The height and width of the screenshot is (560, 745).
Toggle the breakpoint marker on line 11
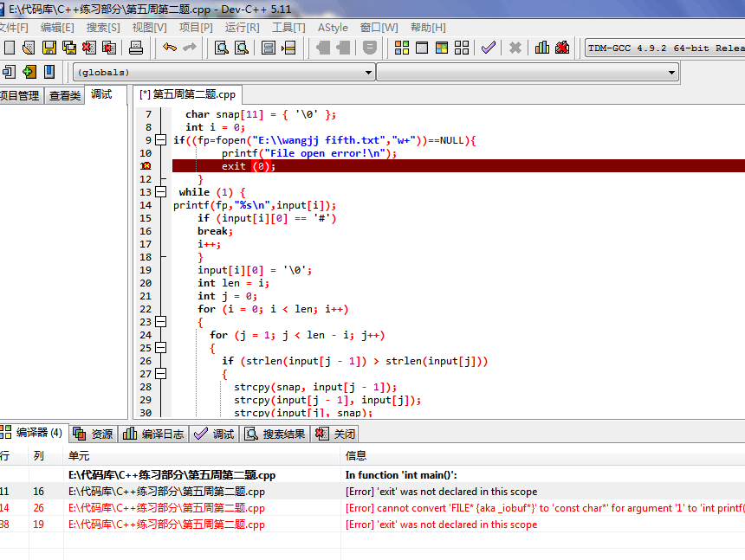[146, 165]
